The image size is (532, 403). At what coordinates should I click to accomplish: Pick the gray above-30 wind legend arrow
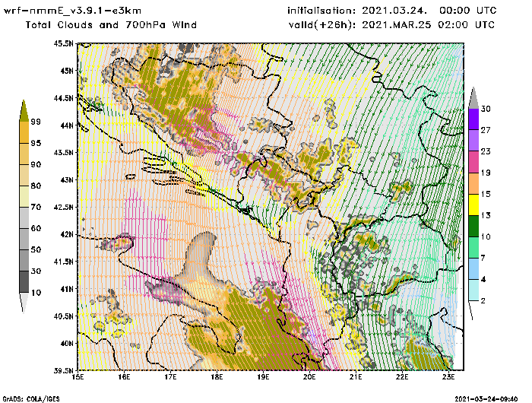473,98
